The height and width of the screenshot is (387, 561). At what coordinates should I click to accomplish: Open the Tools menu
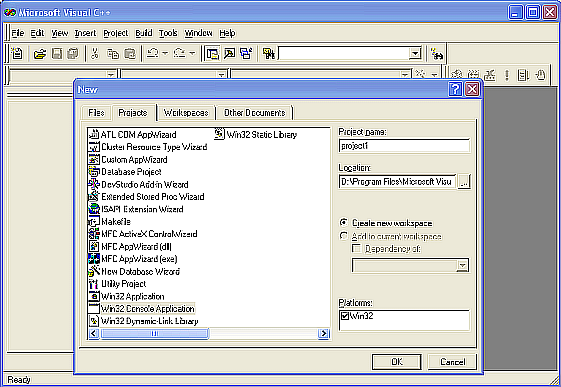[x=168, y=33]
